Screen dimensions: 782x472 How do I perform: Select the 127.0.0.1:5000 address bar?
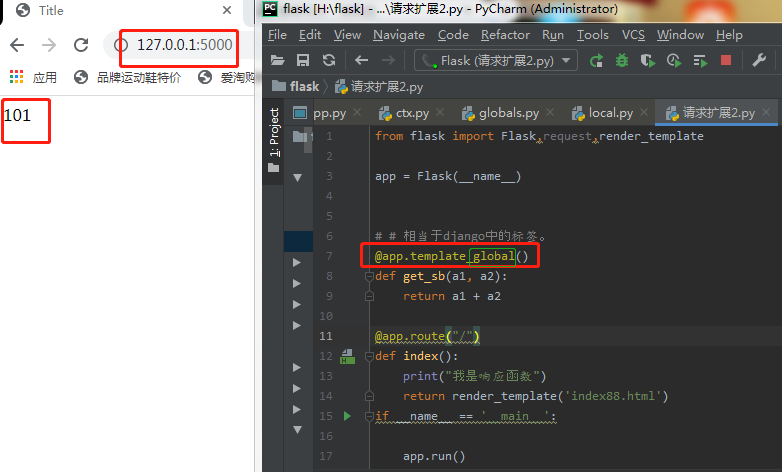click(185, 45)
